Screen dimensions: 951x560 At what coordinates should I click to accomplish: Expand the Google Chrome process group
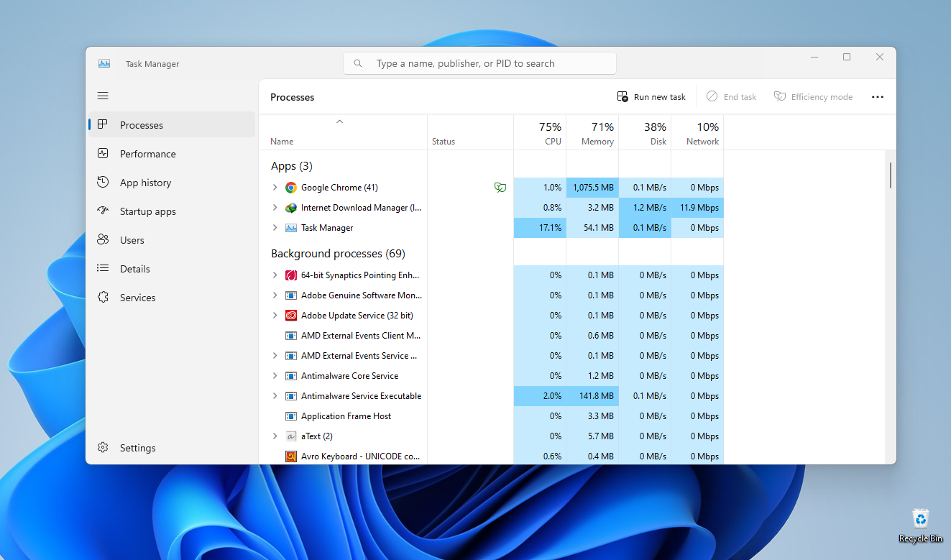275,188
